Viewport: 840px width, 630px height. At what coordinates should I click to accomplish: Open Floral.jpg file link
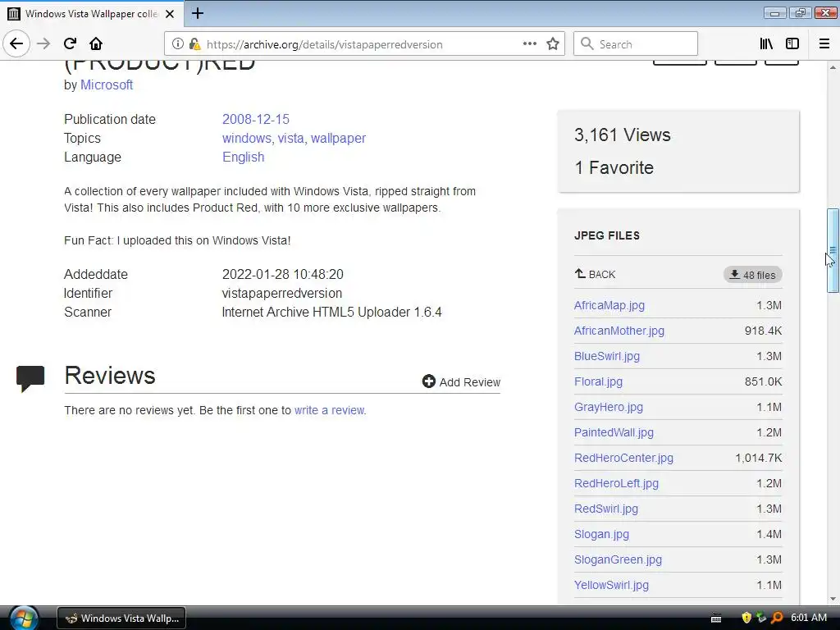coord(598,381)
